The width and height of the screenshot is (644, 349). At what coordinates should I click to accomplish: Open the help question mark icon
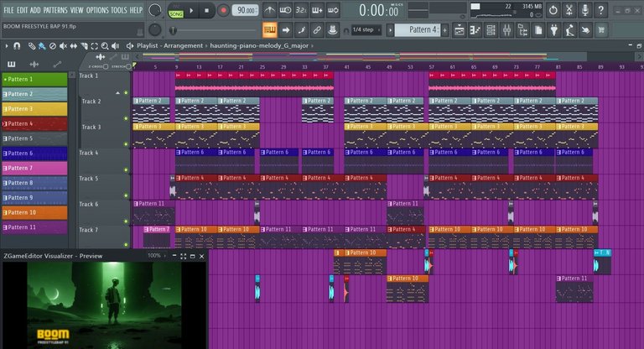[x=601, y=10]
